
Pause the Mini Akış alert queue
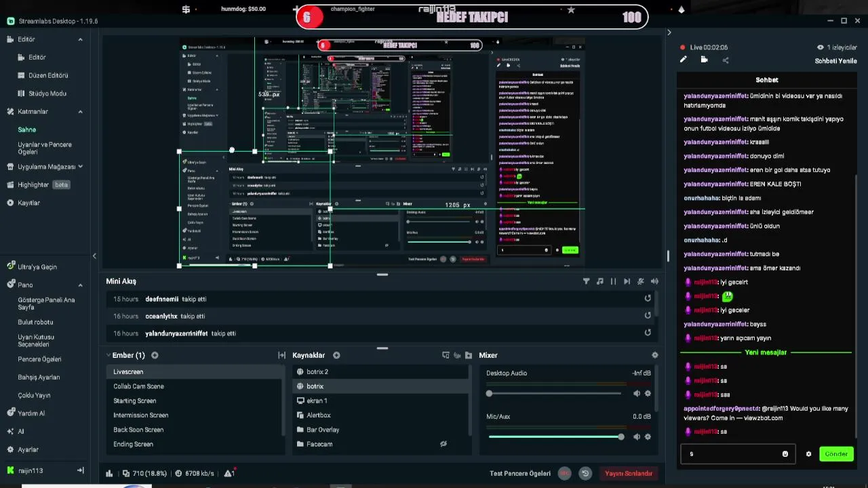pyautogui.click(x=614, y=281)
